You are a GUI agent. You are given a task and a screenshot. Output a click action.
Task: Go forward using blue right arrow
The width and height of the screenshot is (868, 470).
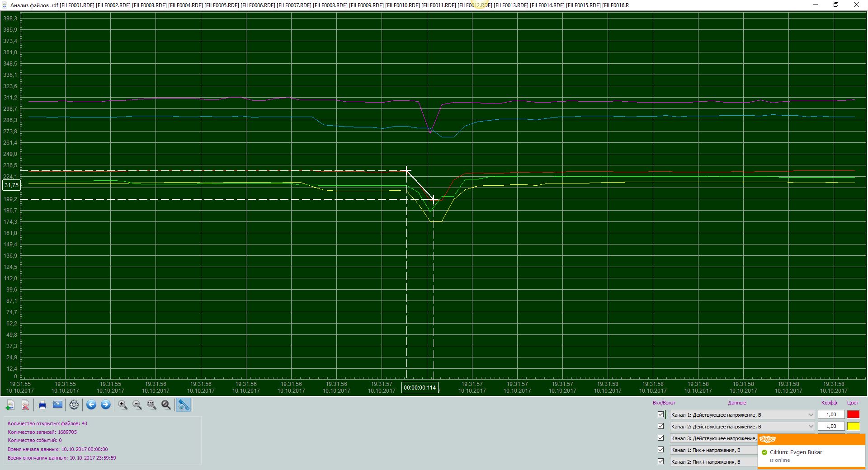point(106,405)
